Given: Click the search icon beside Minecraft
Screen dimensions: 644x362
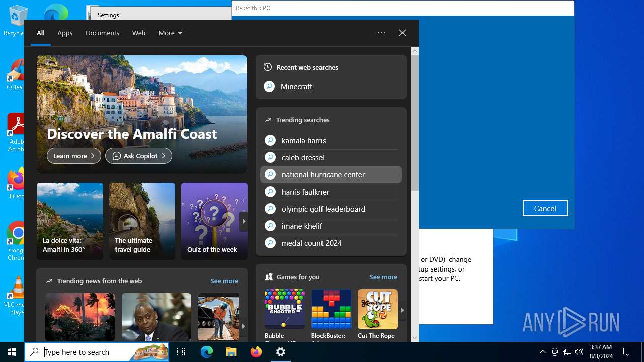Looking at the screenshot, I should point(269,86).
